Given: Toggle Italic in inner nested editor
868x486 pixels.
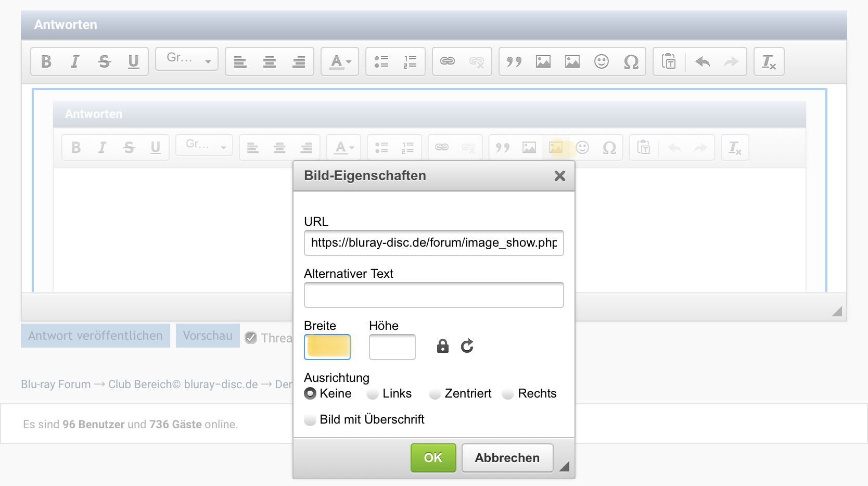Looking at the screenshot, I should tap(102, 147).
